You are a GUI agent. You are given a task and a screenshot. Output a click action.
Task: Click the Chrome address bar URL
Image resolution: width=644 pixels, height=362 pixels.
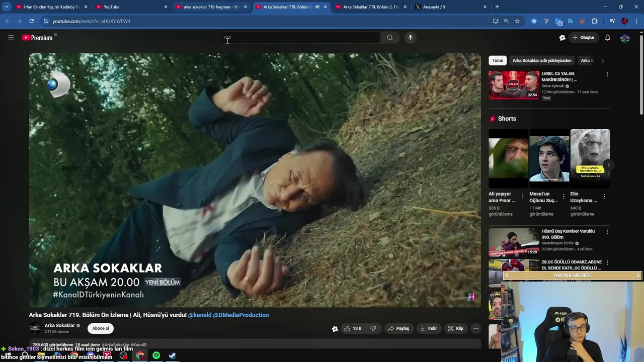pyautogui.click(x=91, y=21)
